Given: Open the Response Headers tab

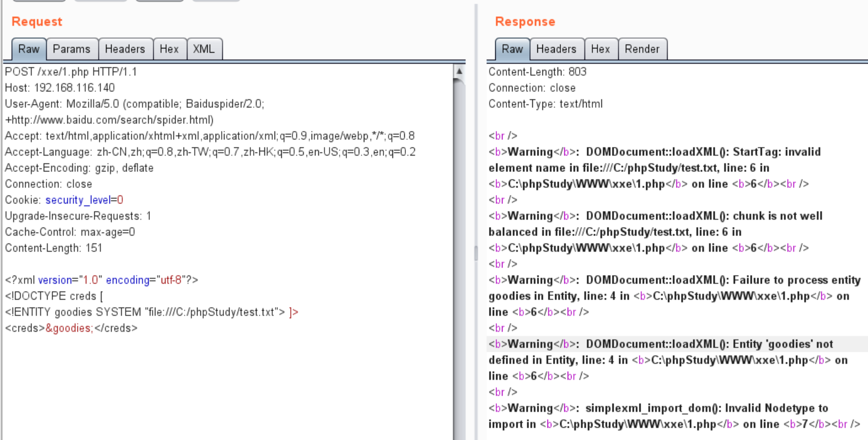Looking at the screenshot, I should [x=556, y=49].
